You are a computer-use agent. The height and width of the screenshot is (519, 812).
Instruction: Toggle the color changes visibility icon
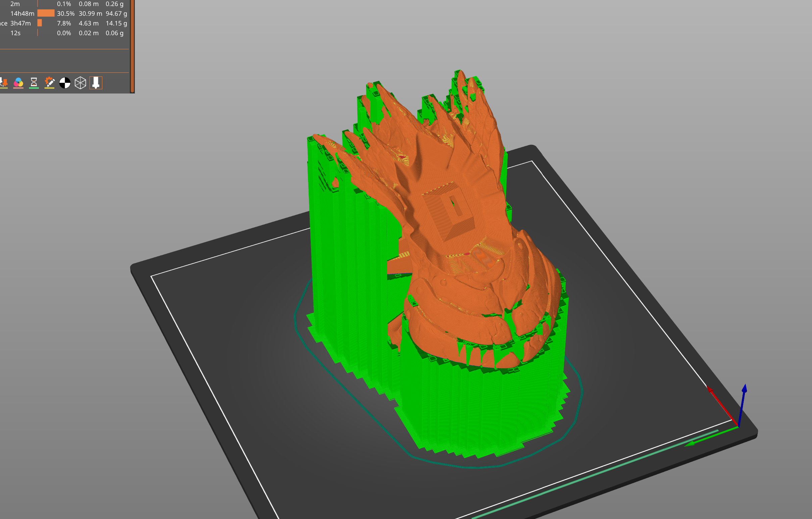pyautogui.click(x=18, y=82)
